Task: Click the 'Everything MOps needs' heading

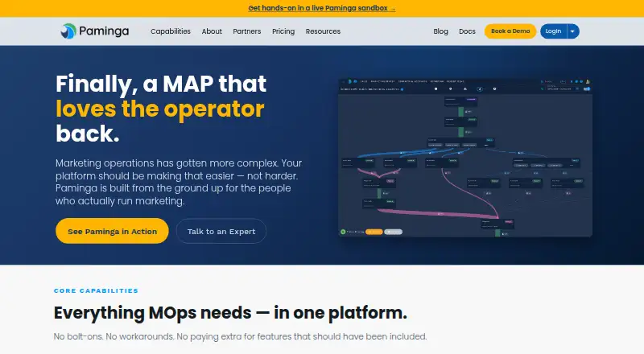Action: [x=230, y=313]
